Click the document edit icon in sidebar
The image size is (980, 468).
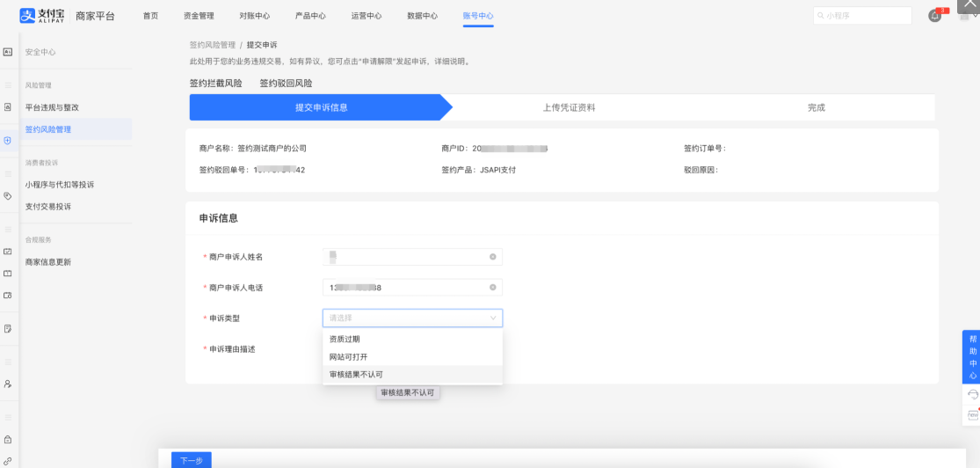point(8,328)
